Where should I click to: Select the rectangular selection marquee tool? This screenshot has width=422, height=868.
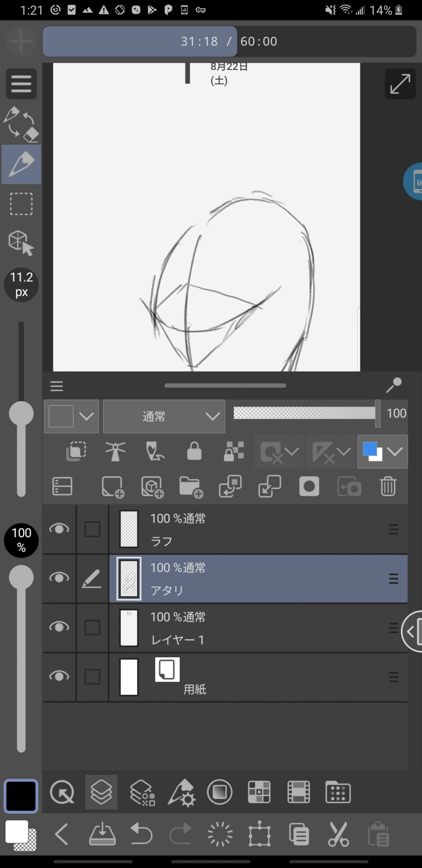click(21, 204)
